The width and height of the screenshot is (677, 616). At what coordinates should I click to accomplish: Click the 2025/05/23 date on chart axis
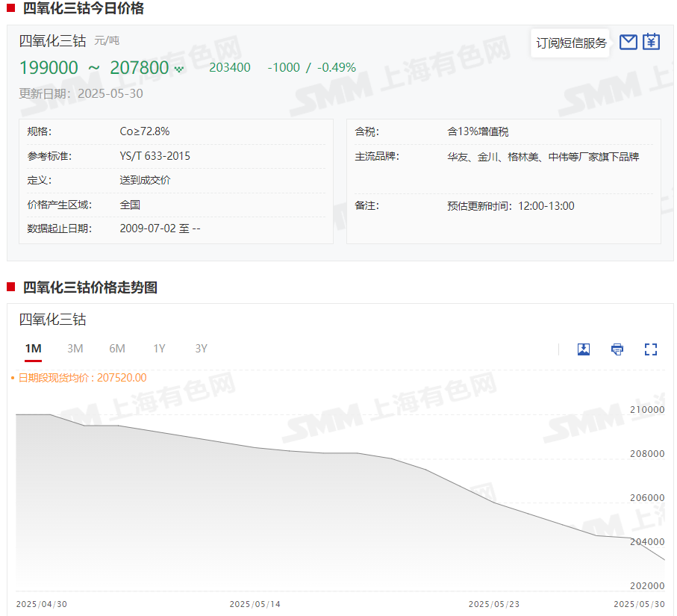point(493,604)
